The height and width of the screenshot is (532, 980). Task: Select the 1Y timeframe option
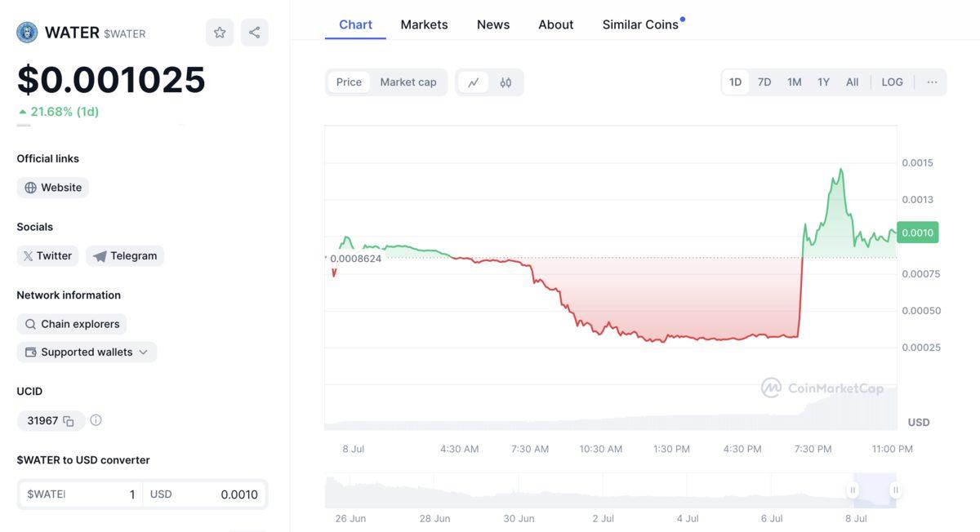pyautogui.click(x=822, y=82)
